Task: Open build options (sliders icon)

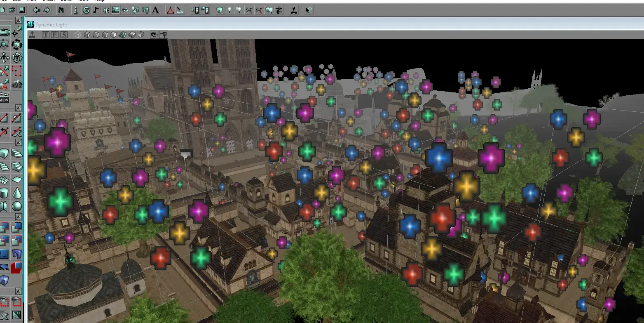Action: [279, 10]
